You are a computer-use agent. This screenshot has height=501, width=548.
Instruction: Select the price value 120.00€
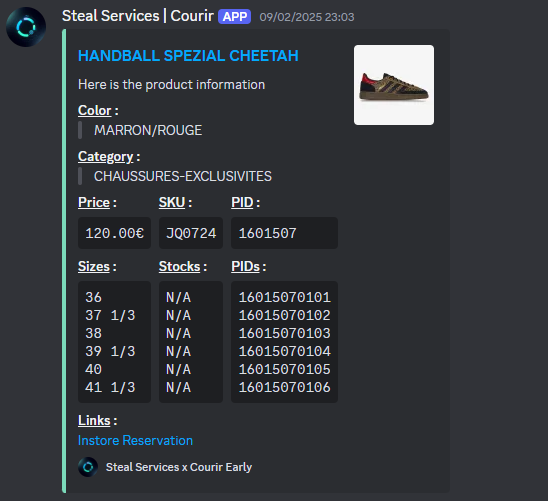114,233
